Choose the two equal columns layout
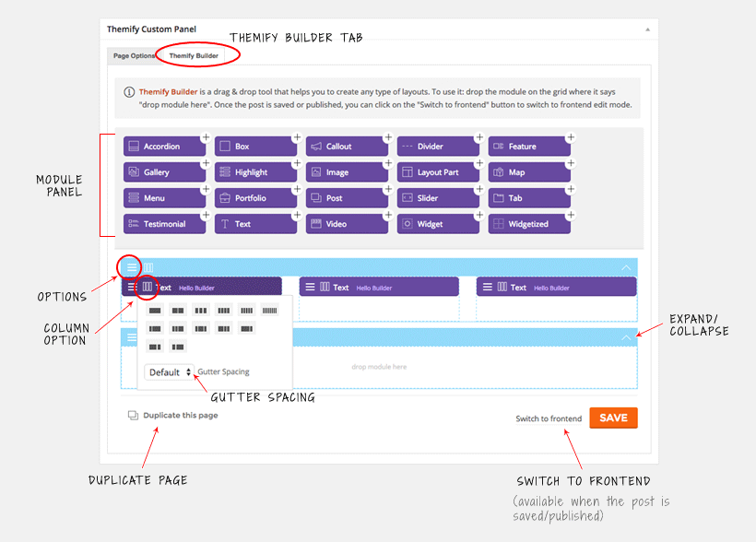Image resolution: width=756 pixels, height=542 pixels. click(x=178, y=311)
